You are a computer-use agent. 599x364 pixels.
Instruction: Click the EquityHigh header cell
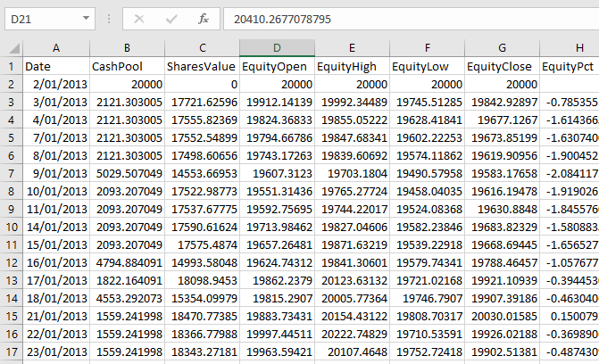tap(352, 66)
